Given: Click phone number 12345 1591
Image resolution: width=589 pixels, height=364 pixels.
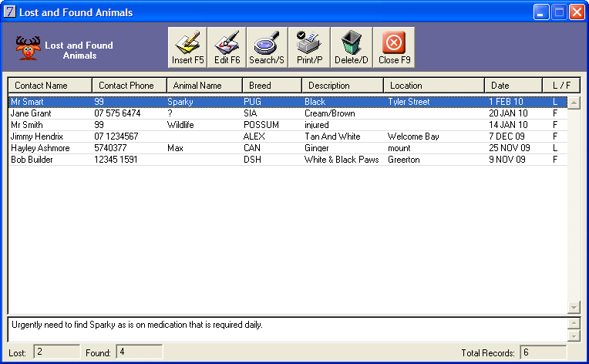Looking at the screenshot, I should [116, 160].
